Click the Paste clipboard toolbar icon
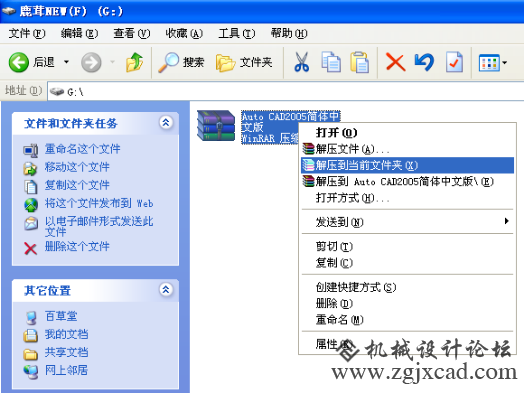 coord(360,62)
